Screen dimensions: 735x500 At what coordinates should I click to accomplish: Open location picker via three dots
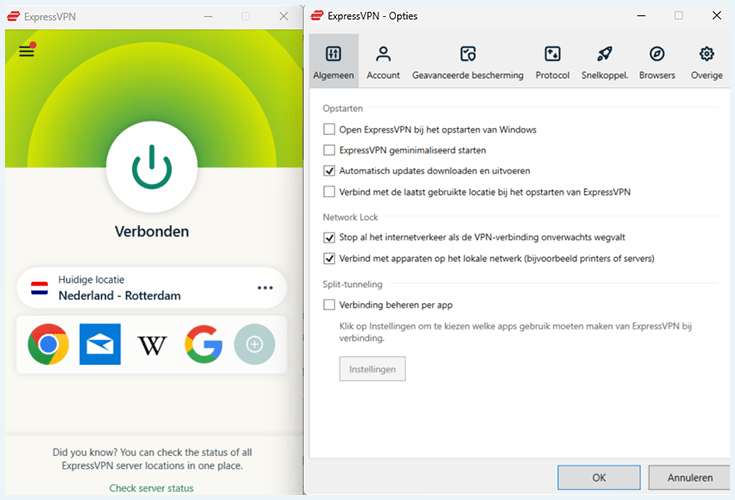pos(265,288)
